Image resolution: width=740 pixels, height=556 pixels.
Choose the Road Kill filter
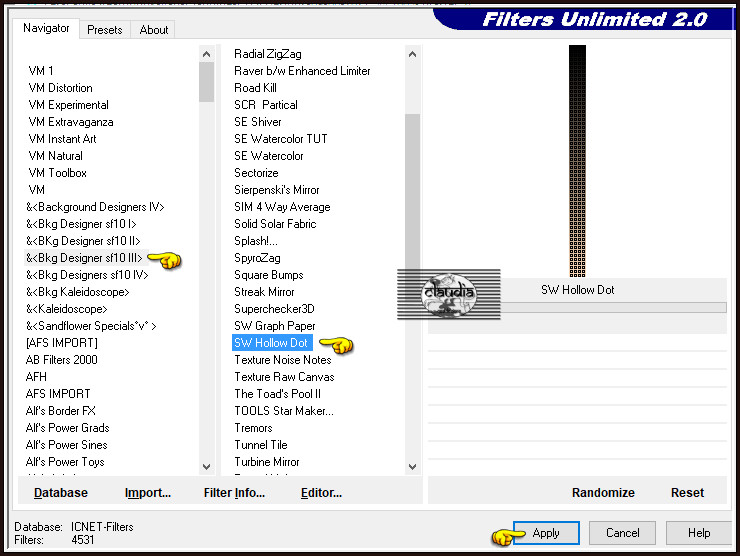(255, 88)
